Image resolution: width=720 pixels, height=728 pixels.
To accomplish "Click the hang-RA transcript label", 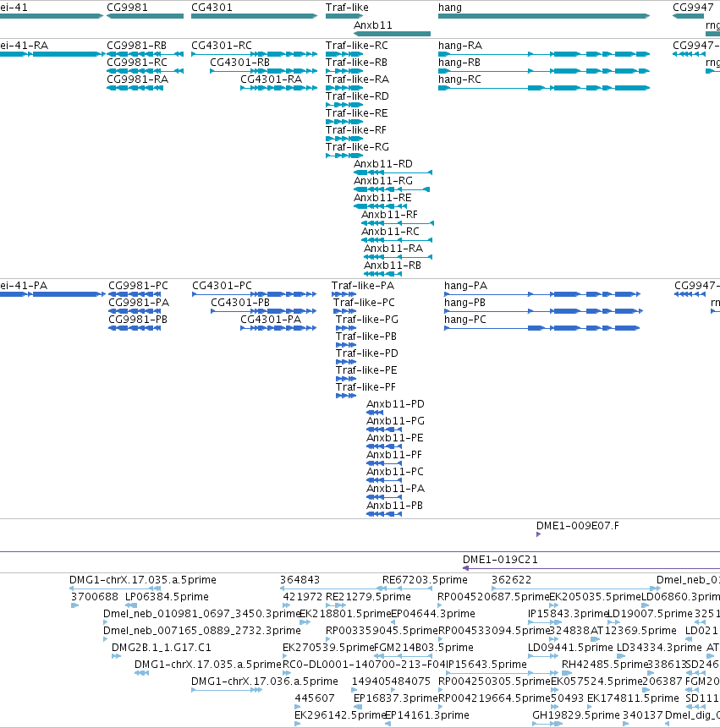I will pos(460,46).
